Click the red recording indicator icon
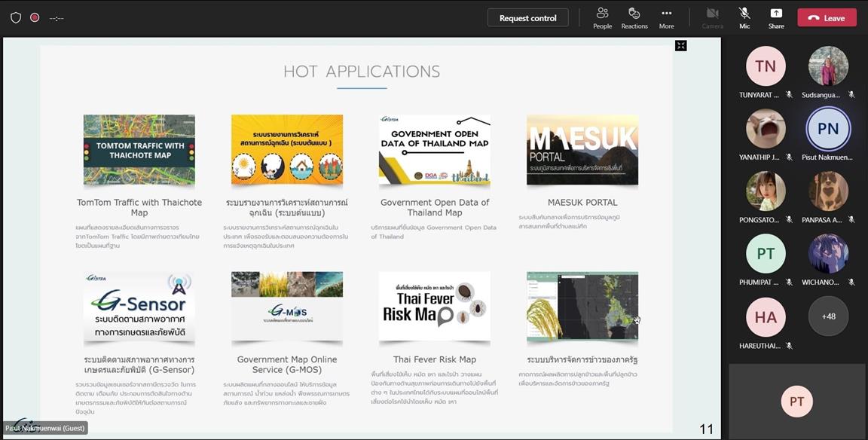This screenshot has height=440, width=868. click(35, 18)
